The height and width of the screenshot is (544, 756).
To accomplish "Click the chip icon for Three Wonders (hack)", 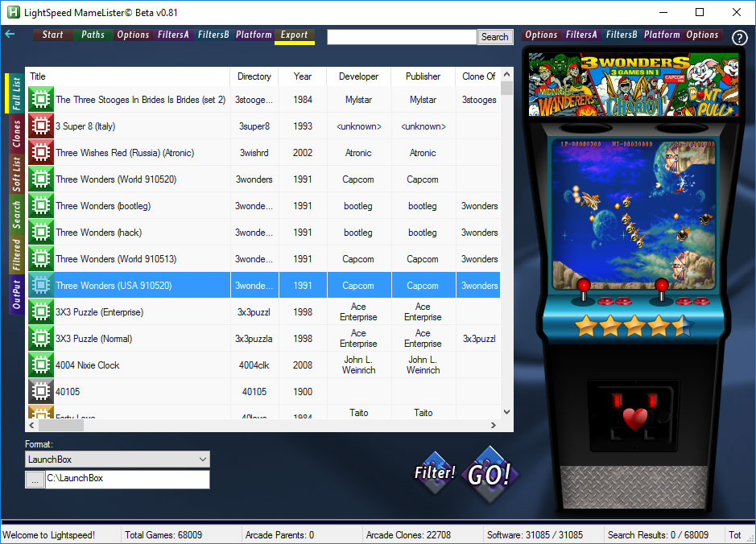I will pos(41,232).
